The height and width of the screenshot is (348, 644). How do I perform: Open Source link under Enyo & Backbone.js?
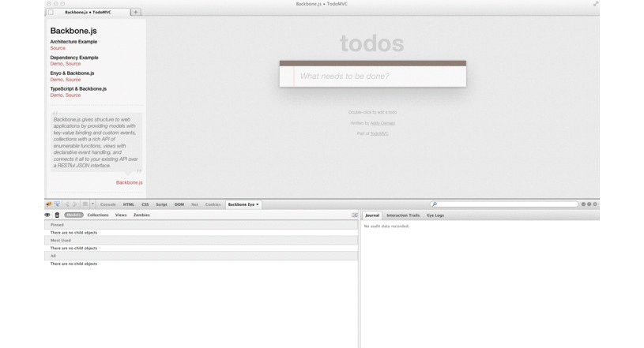point(73,80)
